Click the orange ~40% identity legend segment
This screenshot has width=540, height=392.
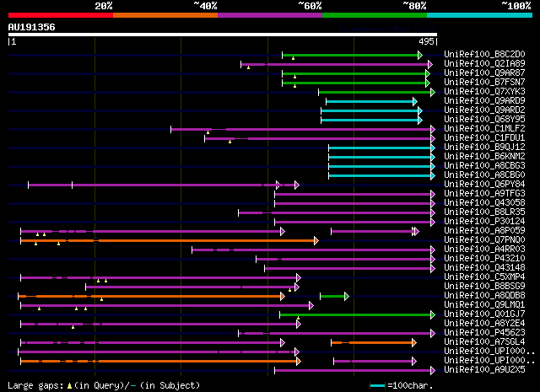pyautogui.click(x=165, y=15)
